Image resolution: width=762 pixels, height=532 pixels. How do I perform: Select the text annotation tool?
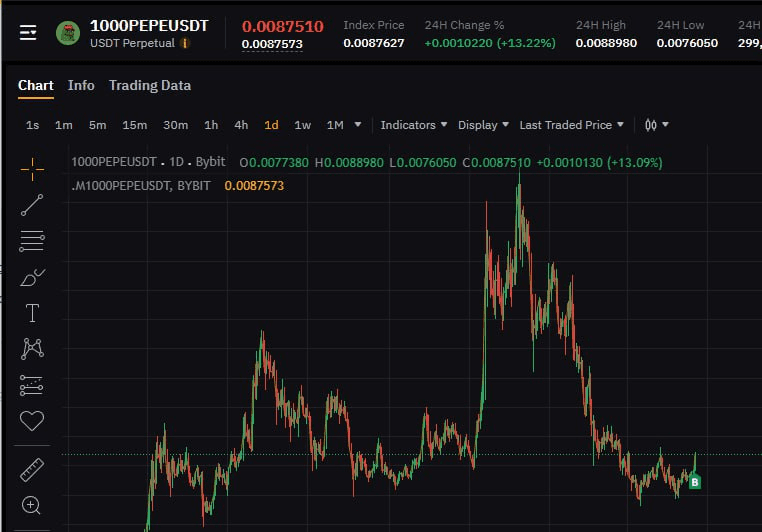pos(32,313)
